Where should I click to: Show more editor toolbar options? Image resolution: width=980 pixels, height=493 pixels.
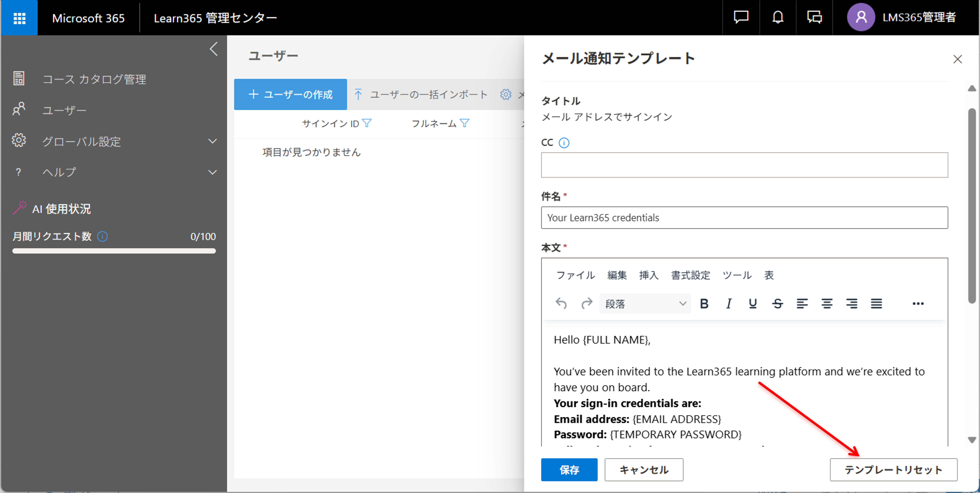(x=918, y=304)
